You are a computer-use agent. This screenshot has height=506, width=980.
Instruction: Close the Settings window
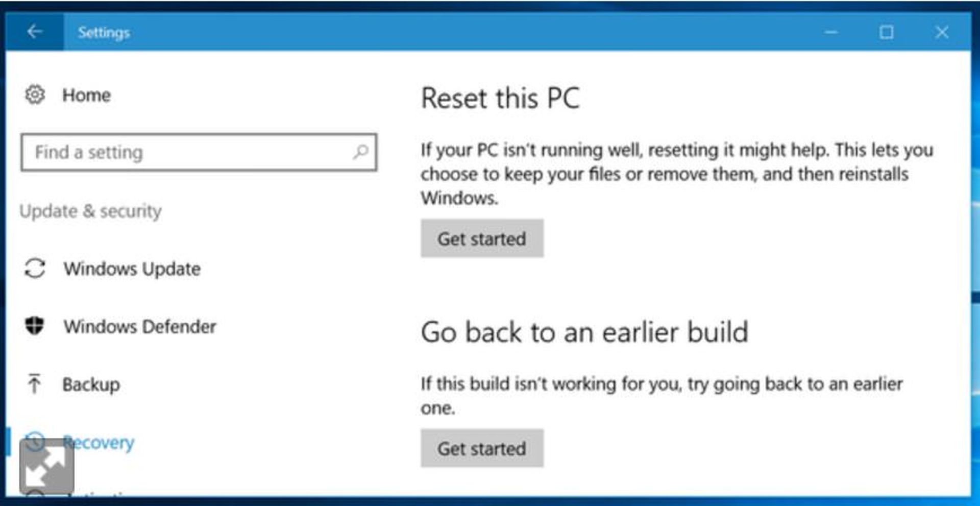click(942, 32)
